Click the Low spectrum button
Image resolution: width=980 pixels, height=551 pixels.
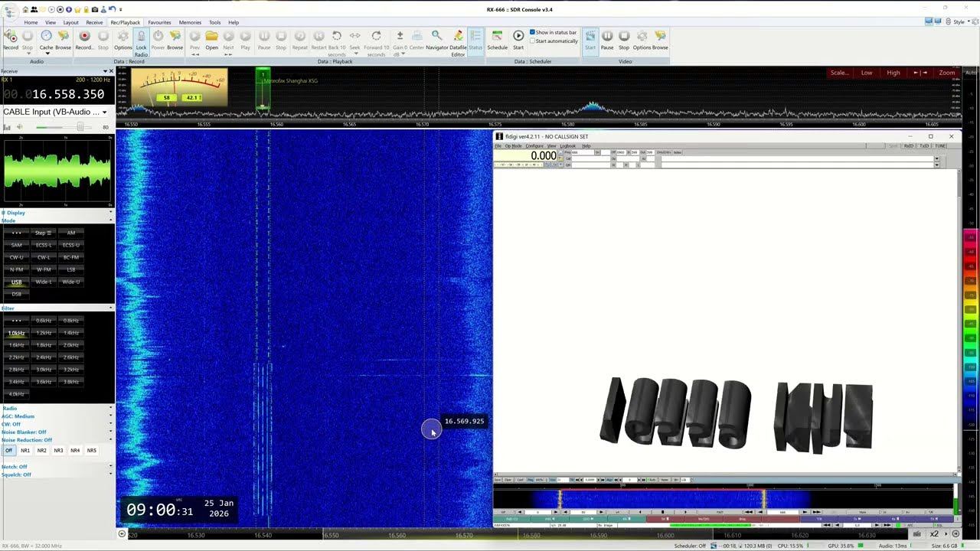[x=867, y=73]
